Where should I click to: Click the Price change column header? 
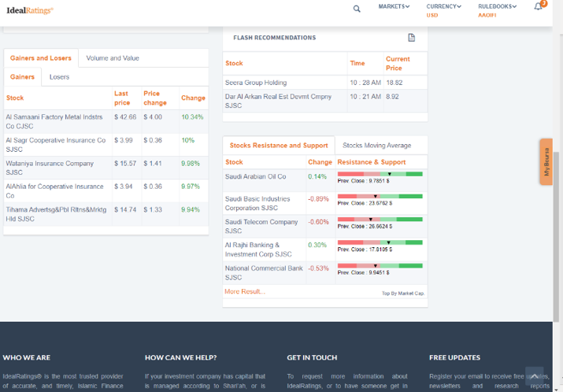(x=155, y=98)
